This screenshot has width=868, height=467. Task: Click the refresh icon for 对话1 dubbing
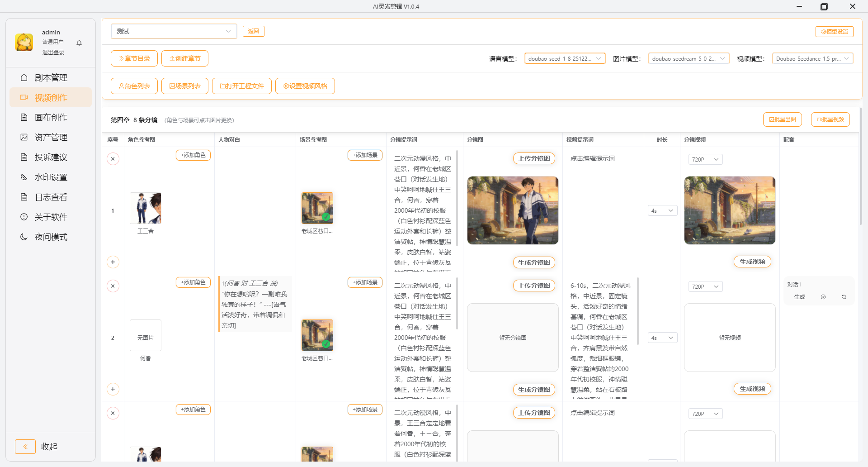coord(844,297)
